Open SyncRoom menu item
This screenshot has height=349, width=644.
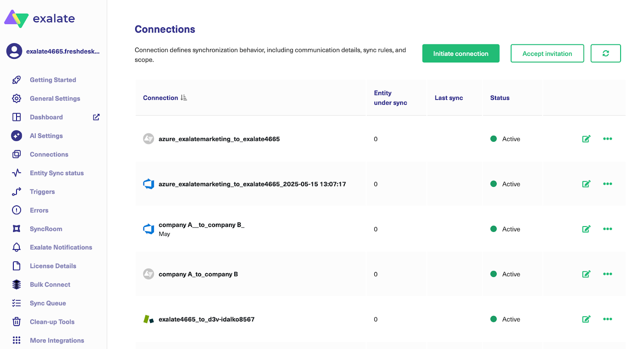[46, 229]
